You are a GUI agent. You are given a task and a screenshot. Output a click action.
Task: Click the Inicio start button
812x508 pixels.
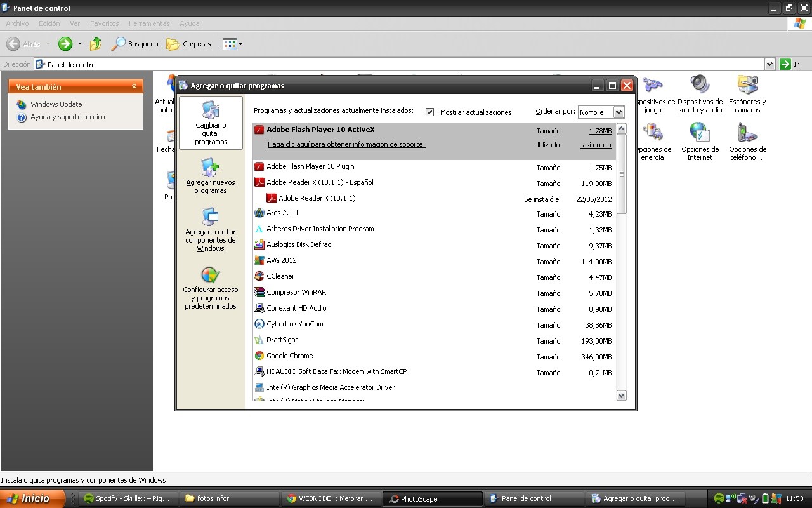[32, 498]
